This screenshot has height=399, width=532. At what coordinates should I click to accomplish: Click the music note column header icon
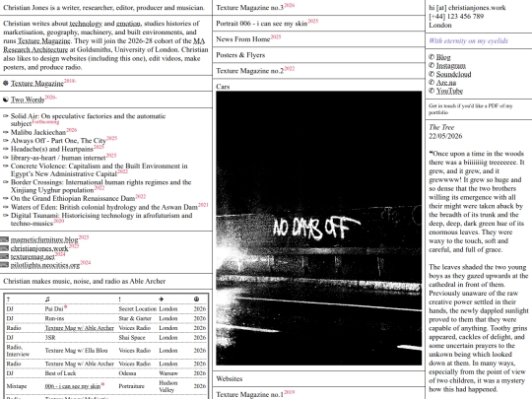point(47,299)
